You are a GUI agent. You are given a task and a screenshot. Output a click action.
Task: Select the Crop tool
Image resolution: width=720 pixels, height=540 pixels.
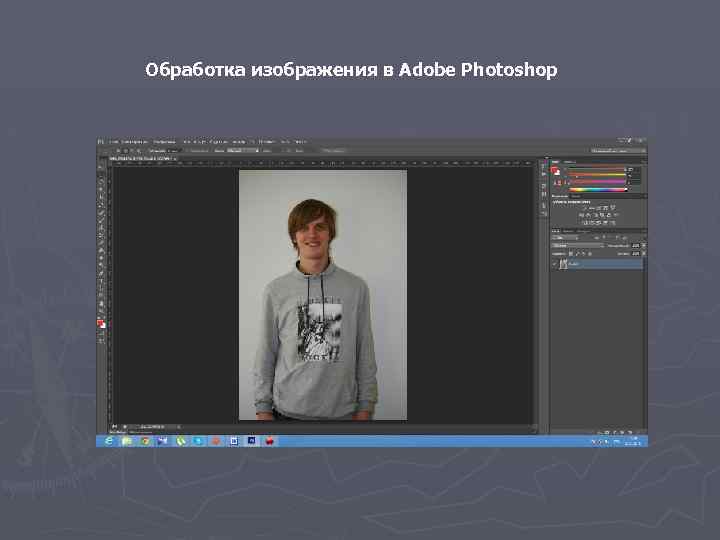pyautogui.click(x=101, y=197)
